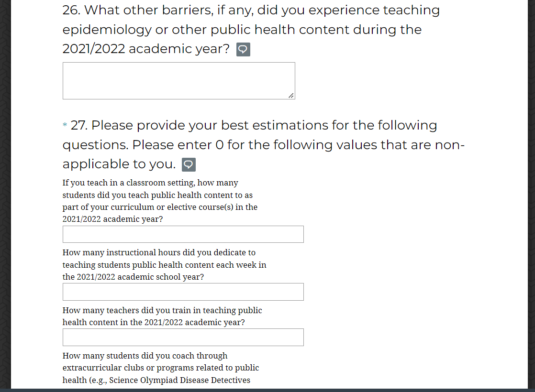Click the required asterisk on question 27

(65, 126)
